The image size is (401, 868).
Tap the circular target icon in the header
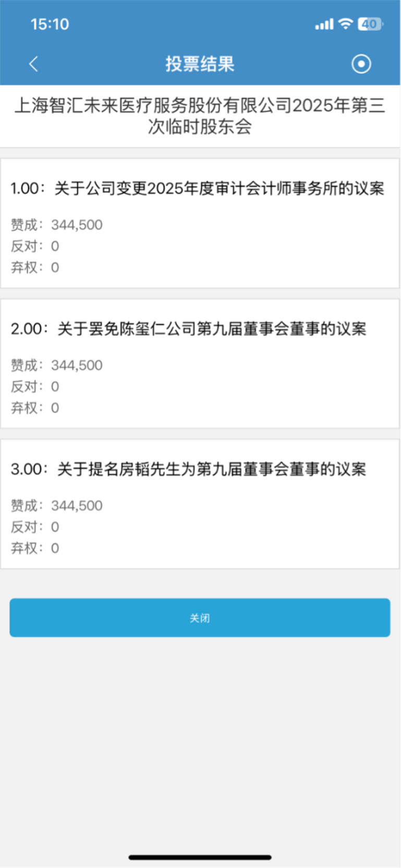(361, 64)
